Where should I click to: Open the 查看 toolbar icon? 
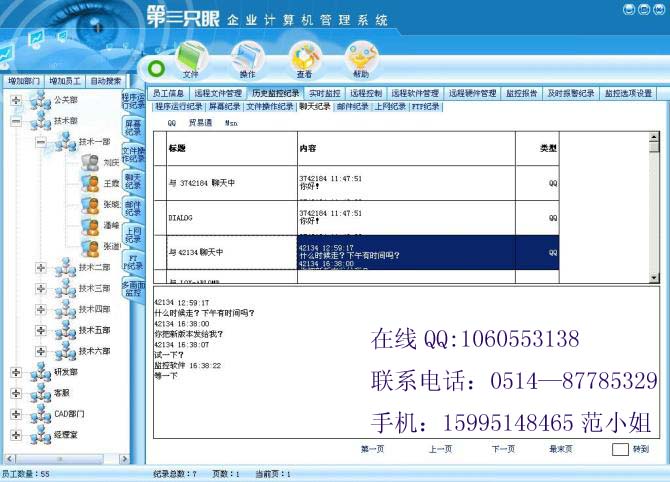(304, 58)
